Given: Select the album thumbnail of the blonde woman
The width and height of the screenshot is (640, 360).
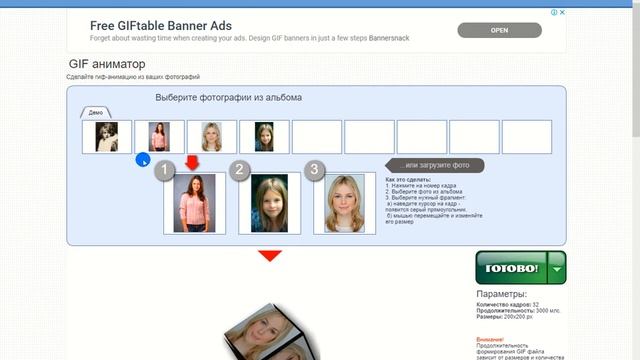Looking at the screenshot, I should [x=212, y=137].
